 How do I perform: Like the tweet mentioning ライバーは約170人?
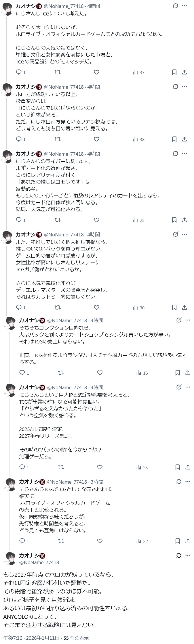coord(97,220)
